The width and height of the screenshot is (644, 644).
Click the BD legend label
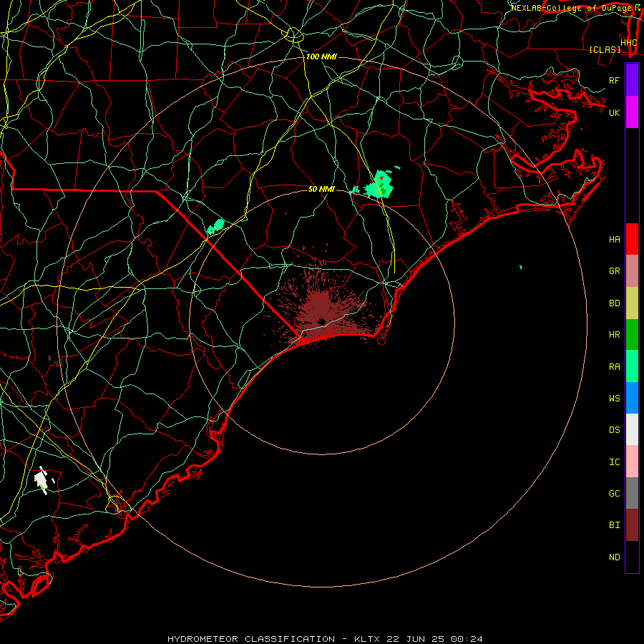614,303
